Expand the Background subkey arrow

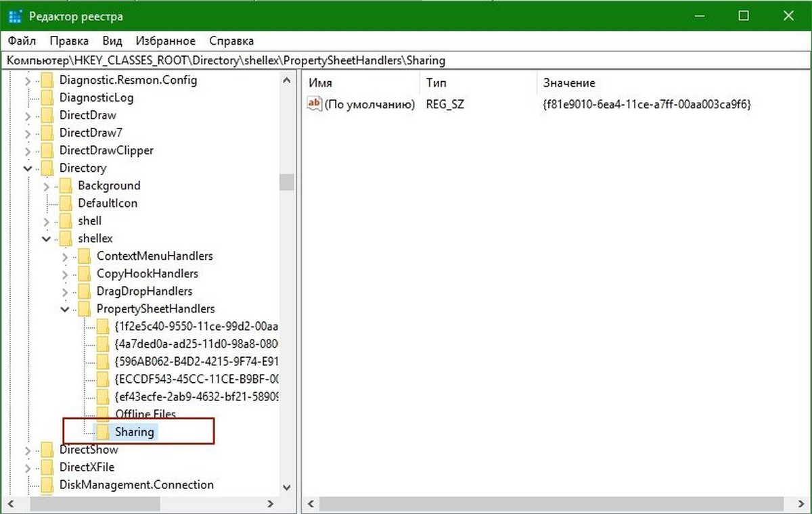click(46, 186)
